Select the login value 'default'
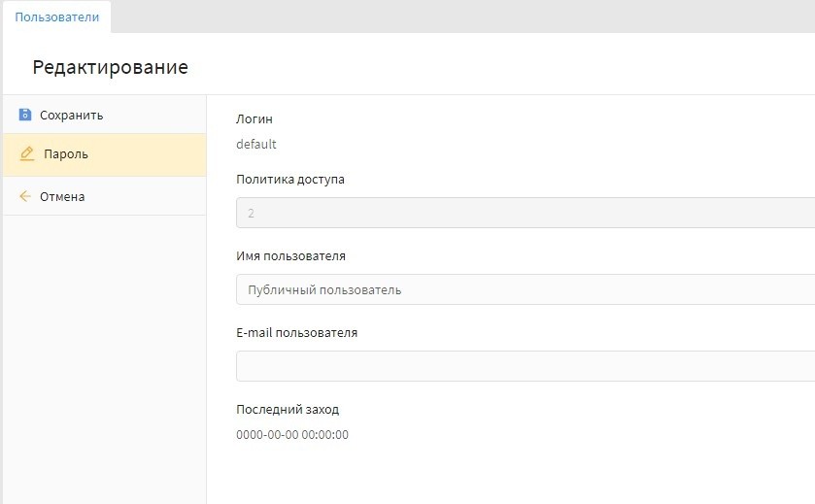The width and height of the screenshot is (815, 504). pos(256,145)
